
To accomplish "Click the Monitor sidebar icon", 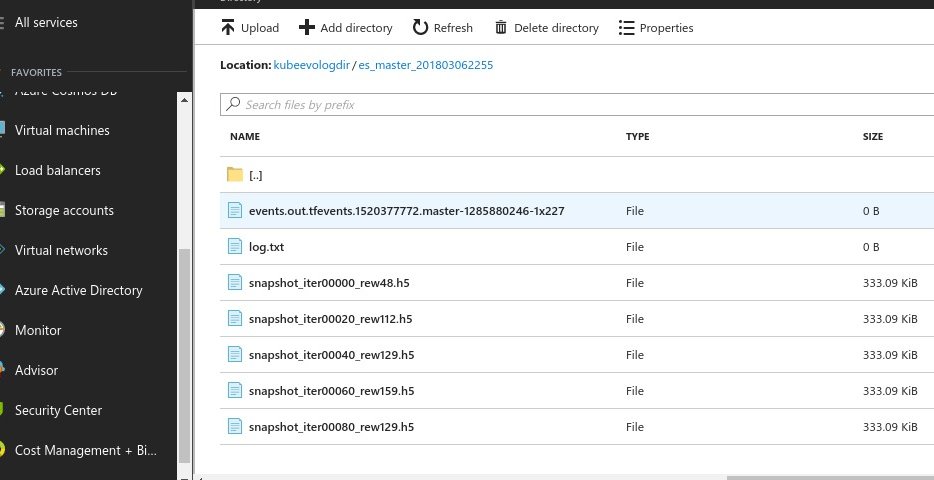I will [x=2, y=330].
